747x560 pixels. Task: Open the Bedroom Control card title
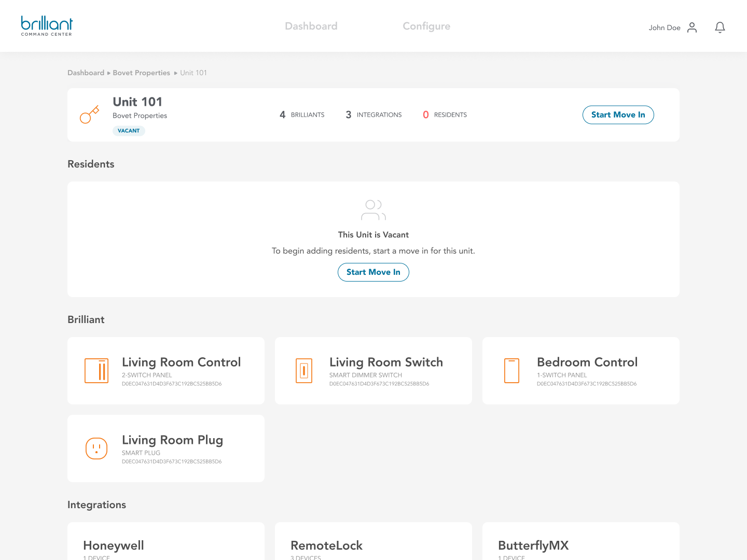tap(587, 362)
